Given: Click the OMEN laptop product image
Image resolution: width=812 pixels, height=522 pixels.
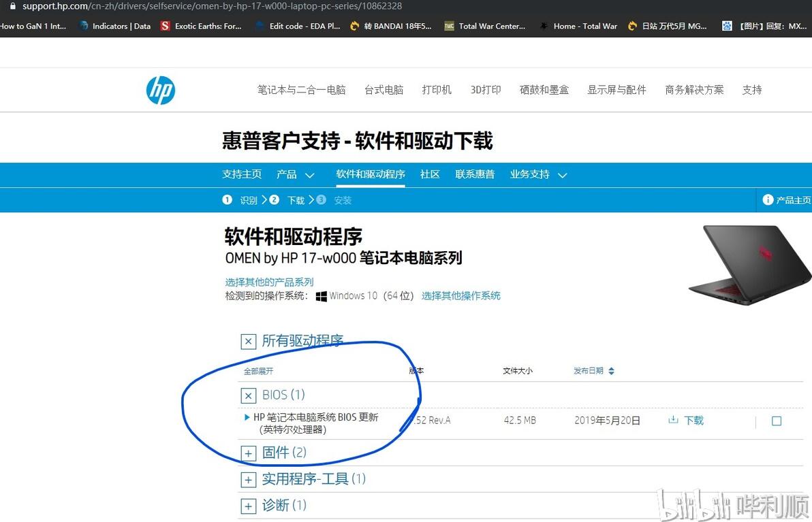Looking at the screenshot, I should click(750, 264).
